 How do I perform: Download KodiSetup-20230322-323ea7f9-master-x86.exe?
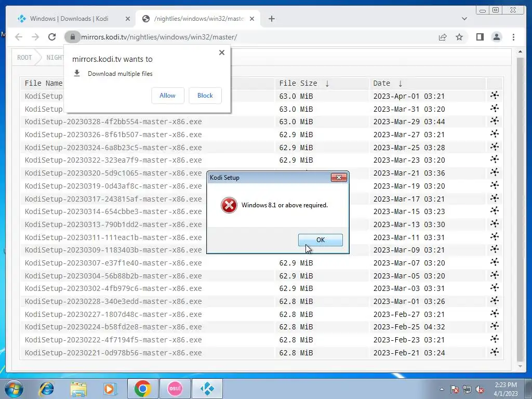113,160
